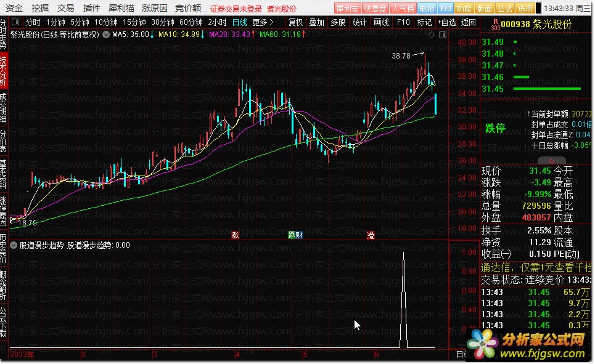Open the 基本资料 sidebar tab
Image resolution: width=595 pixels, height=364 pixels.
click(4, 174)
